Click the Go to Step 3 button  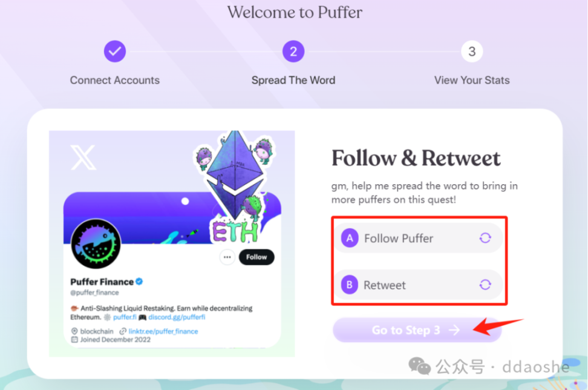tap(417, 330)
